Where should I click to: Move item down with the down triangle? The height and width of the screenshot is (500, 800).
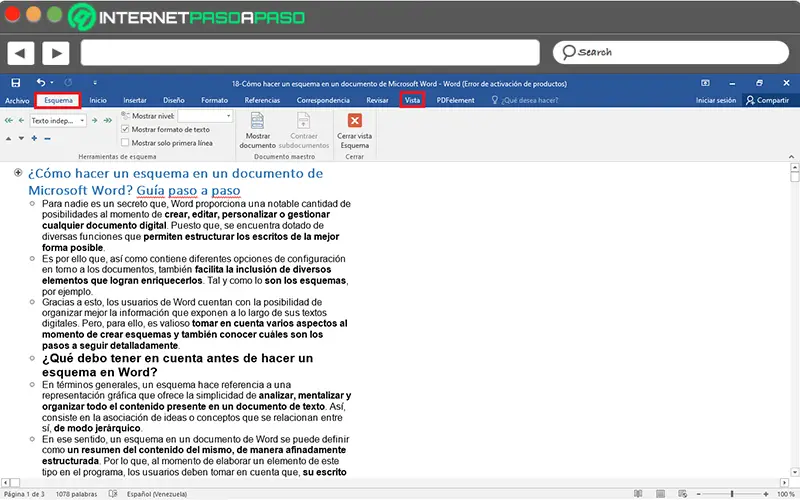[x=21, y=138]
